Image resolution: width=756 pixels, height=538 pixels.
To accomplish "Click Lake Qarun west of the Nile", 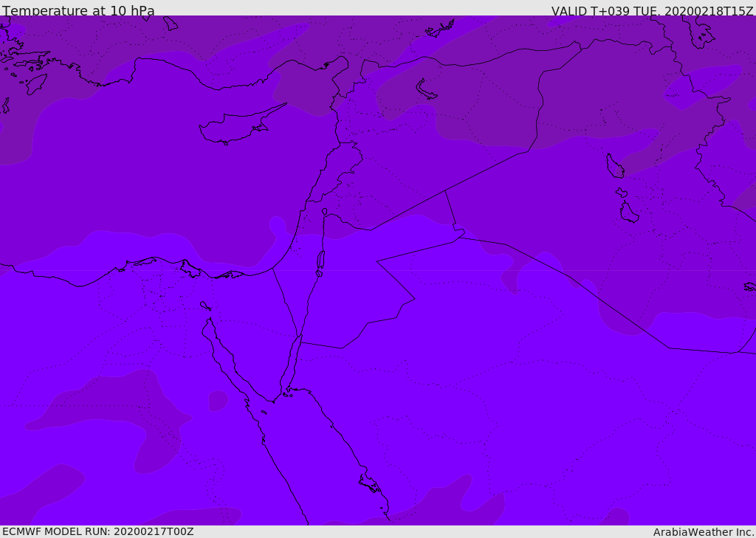I will 205,306.
